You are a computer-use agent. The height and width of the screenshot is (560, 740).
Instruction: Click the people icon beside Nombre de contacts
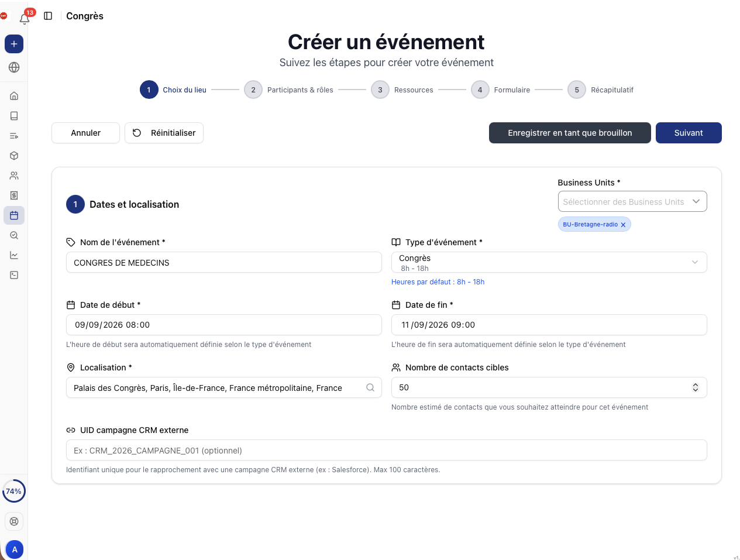coord(396,367)
